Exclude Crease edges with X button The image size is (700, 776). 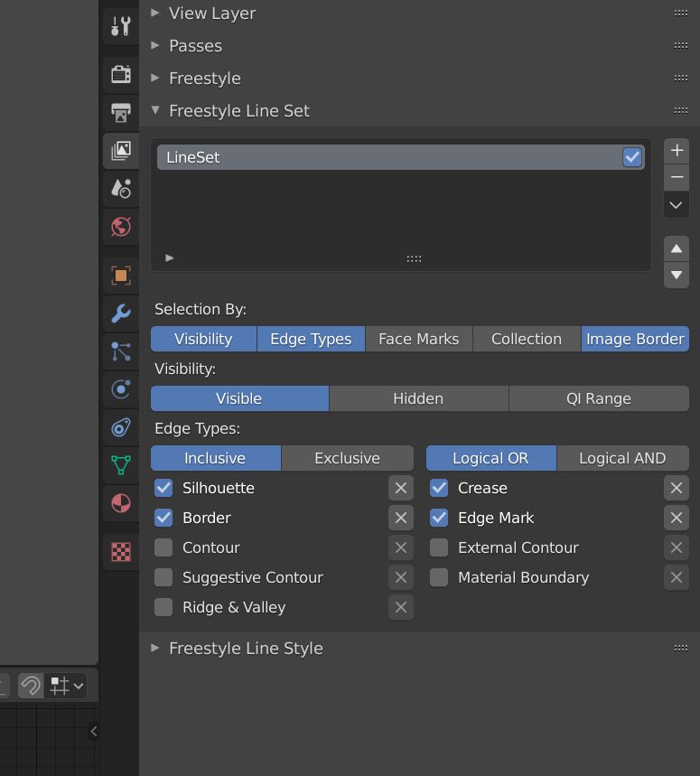[x=677, y=488]
